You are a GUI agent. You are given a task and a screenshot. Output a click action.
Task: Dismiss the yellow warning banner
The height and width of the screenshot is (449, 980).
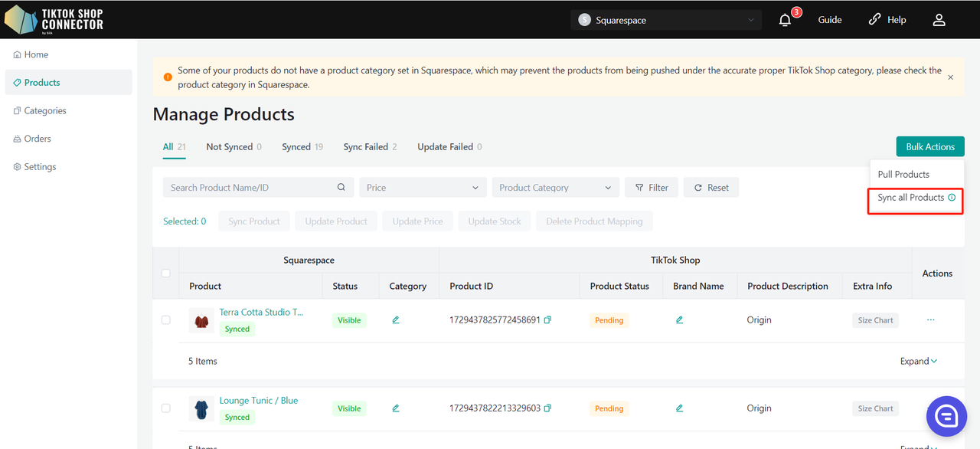coord(951,77)
